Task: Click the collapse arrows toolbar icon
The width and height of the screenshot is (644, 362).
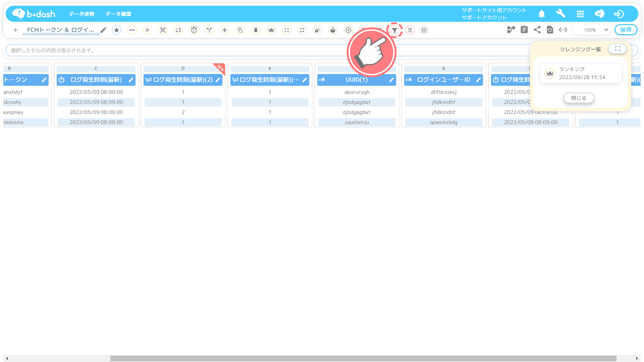Action: [287, 30]
